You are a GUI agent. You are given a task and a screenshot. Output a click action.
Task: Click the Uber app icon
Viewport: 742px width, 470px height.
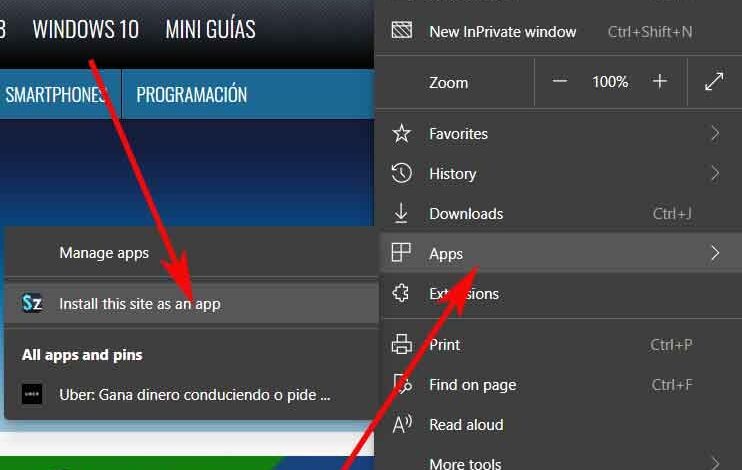32,394
